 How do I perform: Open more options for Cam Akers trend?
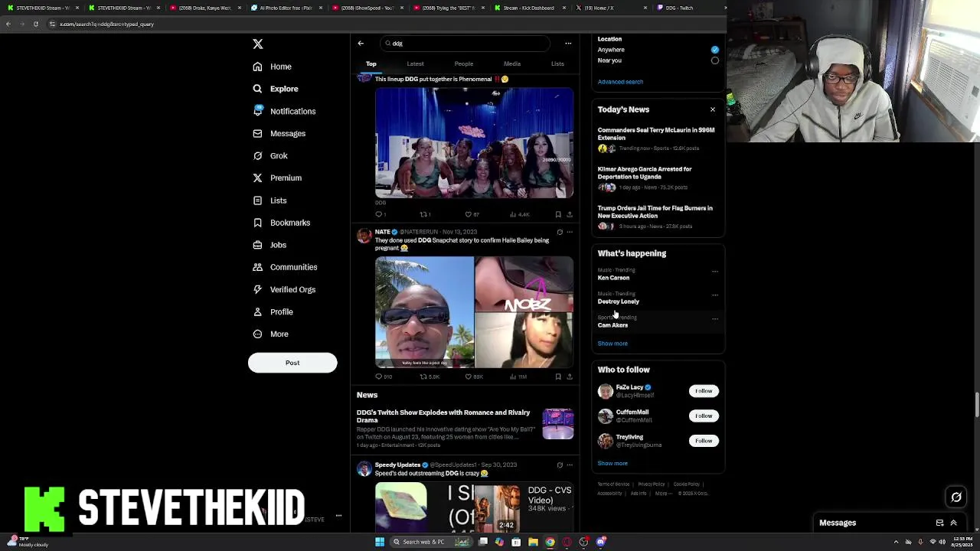pos(715,318)
